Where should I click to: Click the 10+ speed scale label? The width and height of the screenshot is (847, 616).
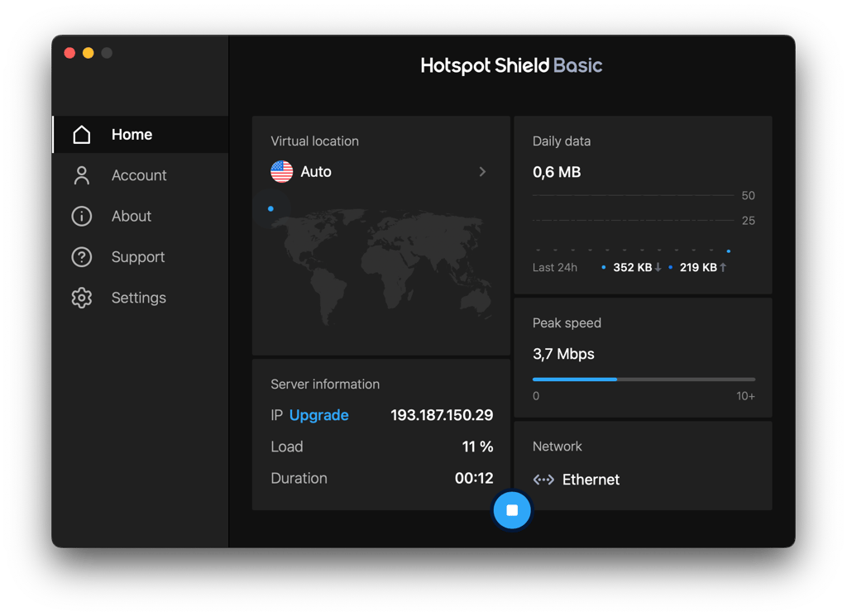[x=745, y=396]
